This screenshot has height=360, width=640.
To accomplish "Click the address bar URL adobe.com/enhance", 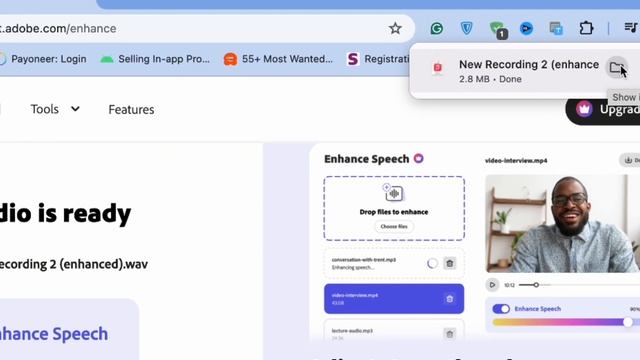I will coord(58,29).
